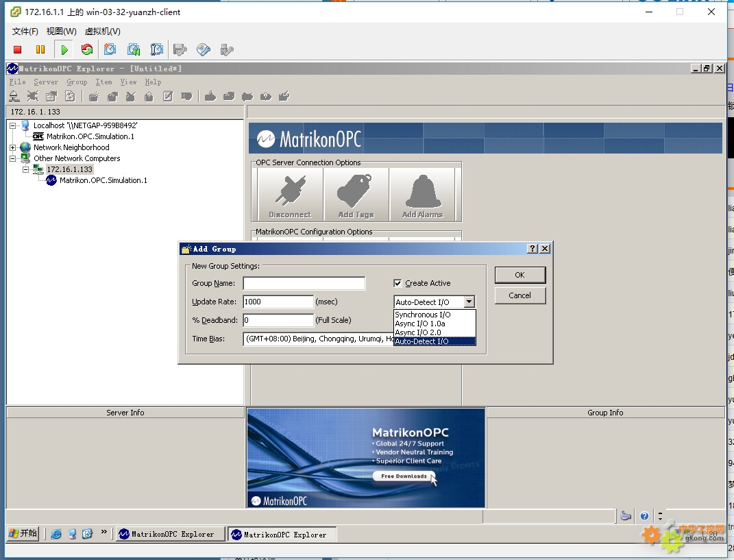Open the View menu in OPC Explorer
Image resolution: width=734 pixels, height=560 pixels.
pyautogui.click(x=128, y=82)
